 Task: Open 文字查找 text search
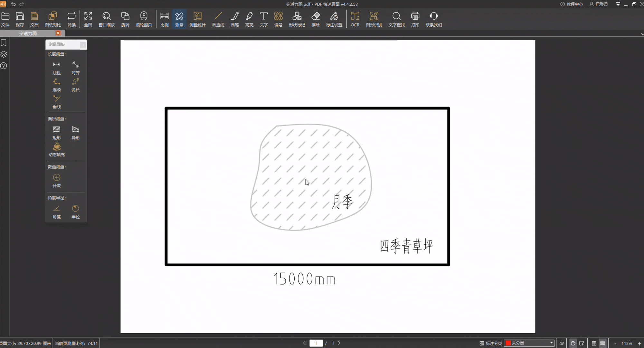pos(397,19)
